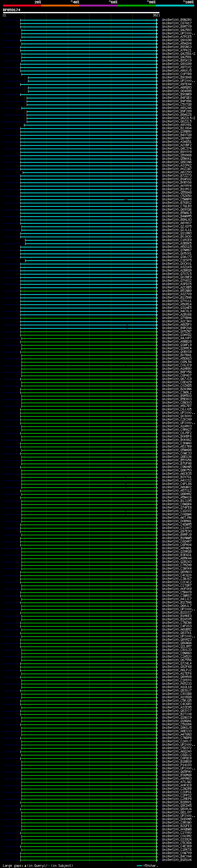The width and height of the screenshot is (197, 868).
Task: Click the UniRef100_O64888 label
Action: click(176, 91)
